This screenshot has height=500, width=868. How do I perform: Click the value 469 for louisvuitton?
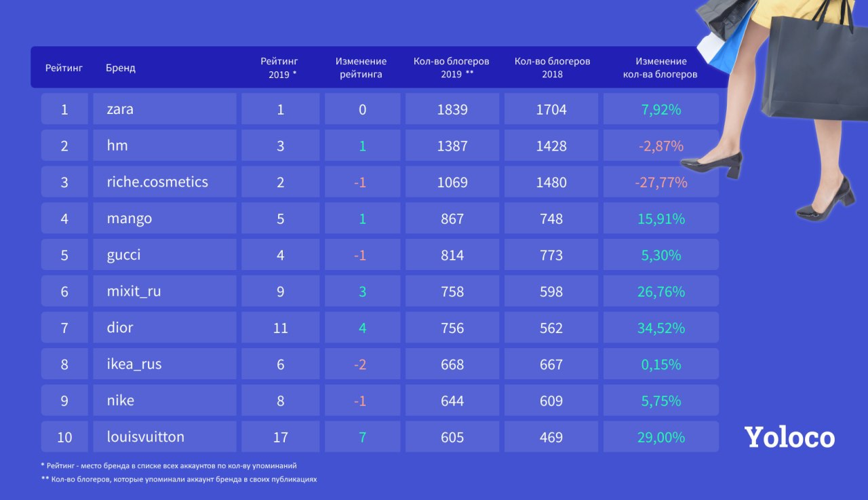point(551,437)
